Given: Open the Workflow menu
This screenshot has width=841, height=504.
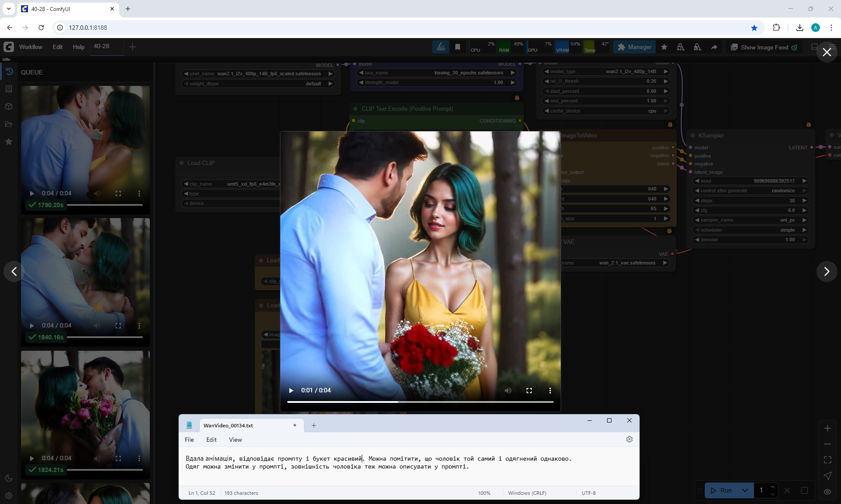Looking at the screenshot, I should pyautogui.click(x=31, y=47).
